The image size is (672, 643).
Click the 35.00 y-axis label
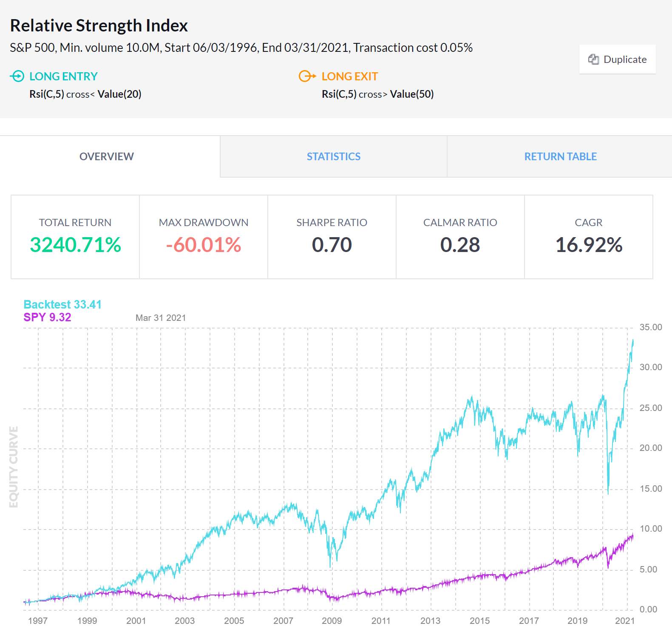pos(651,327)
